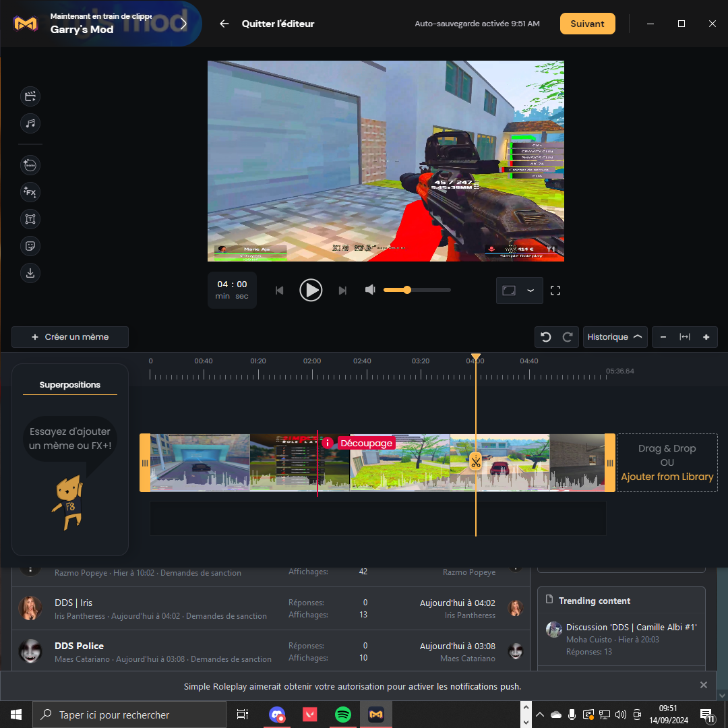Dismiss the push notification banner
The height and width of the screenshot is (728, 728).
pos(703,686)
